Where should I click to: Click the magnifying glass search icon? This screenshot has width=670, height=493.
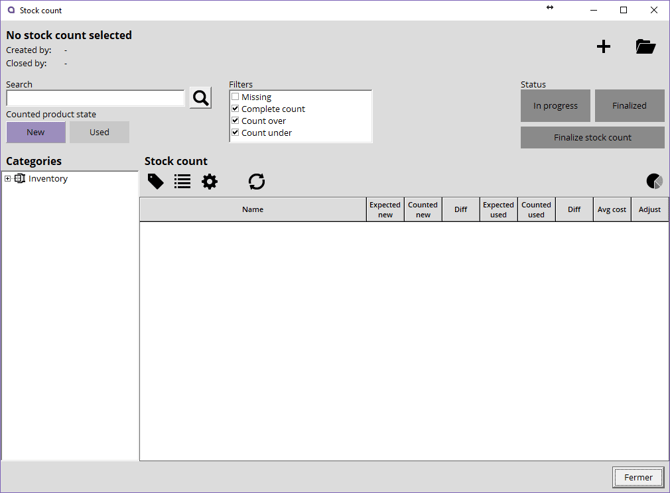tap(200, 98)
